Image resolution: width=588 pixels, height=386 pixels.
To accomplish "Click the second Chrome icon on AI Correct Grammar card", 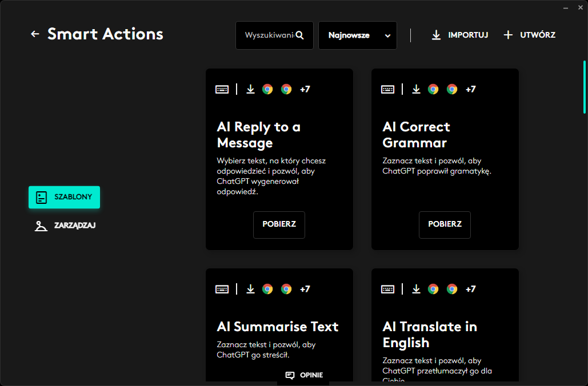I will coord(452,89).
